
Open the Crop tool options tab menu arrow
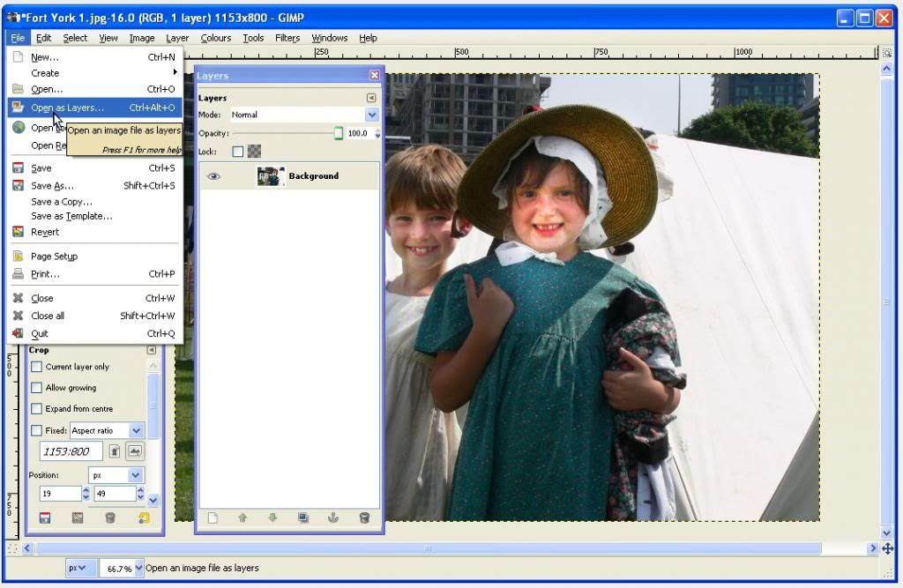152,350
